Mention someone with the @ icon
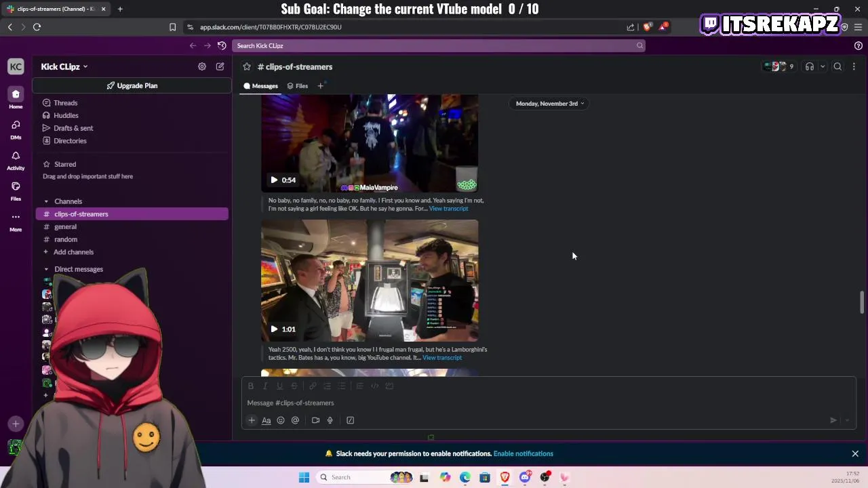This screenshot has height=488, width=868. click(295, 420)
